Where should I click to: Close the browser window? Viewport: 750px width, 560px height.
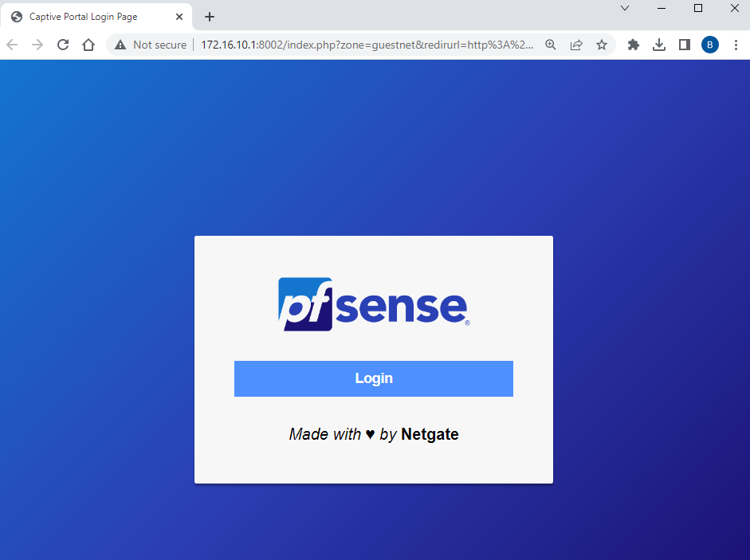click(x=735, y=8)
